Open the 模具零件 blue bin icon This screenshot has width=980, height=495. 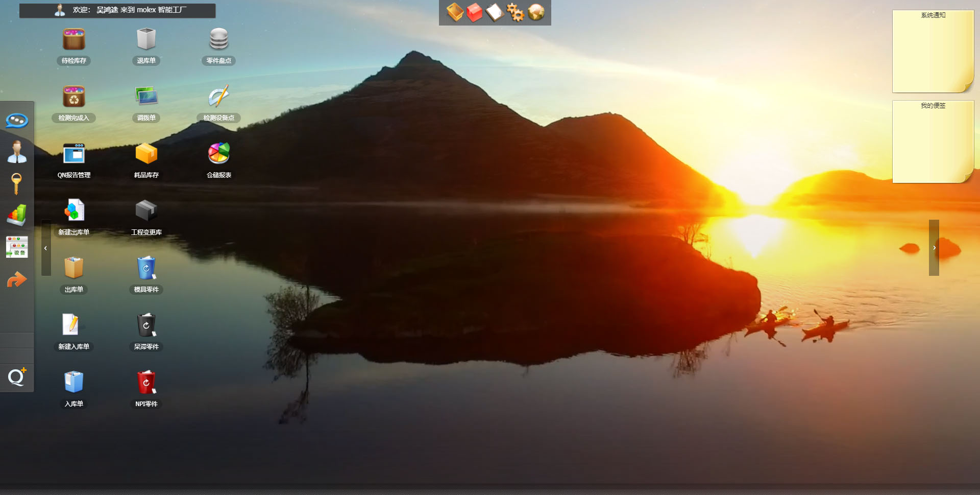146,269
